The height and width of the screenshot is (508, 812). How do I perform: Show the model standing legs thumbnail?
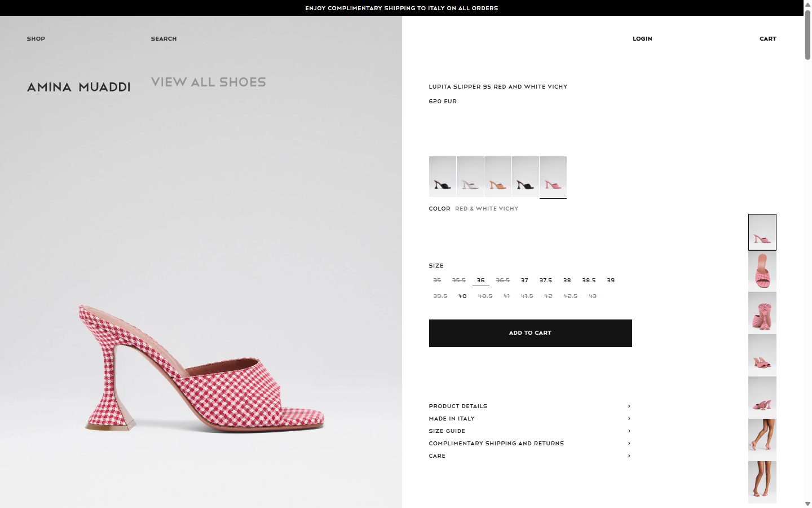pyautogui.click(x=762, y=483)
